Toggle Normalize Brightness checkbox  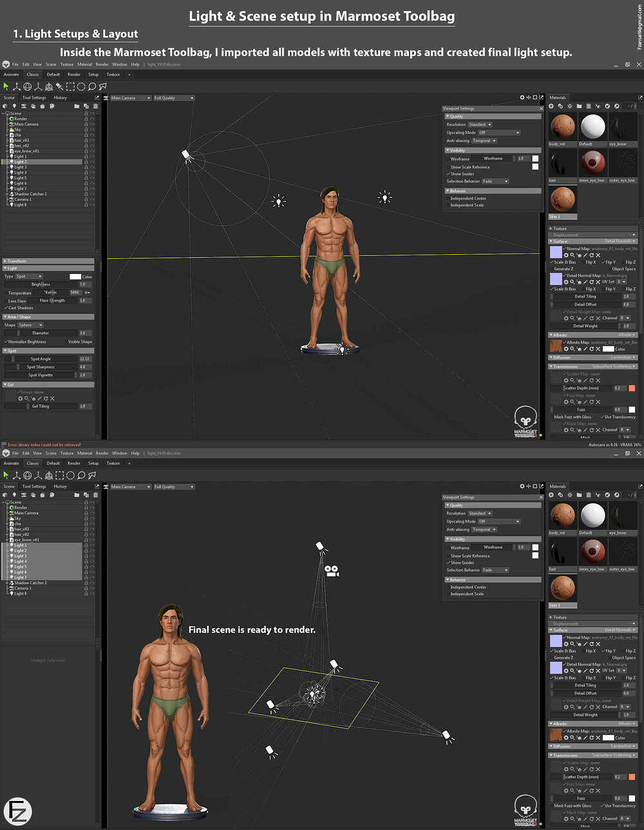[x=26, y=342]
